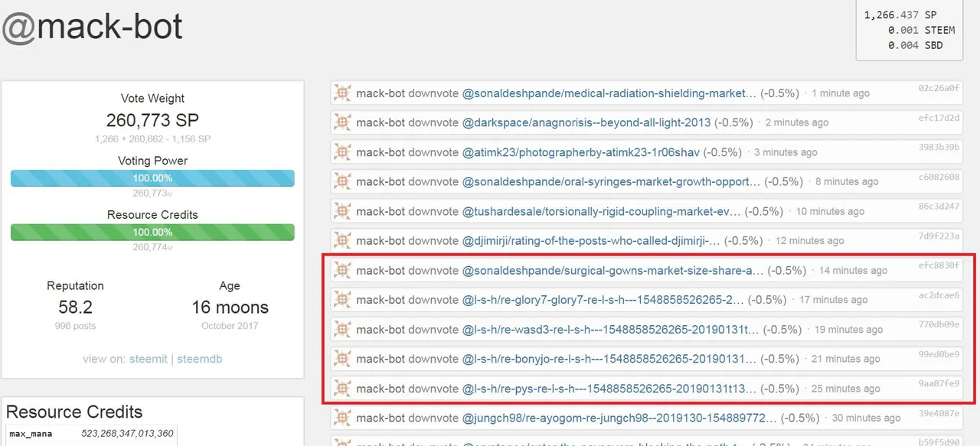The image size is (980, 446).
Task: Click the avatar icon in the oral-syringes-market row
Action: click(x=342, y=181)
